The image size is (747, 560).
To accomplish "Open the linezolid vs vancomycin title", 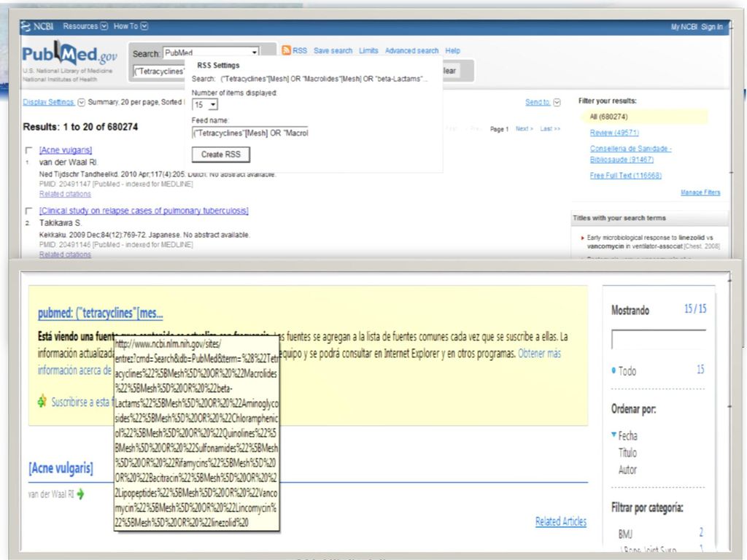I will coord(653,241).
